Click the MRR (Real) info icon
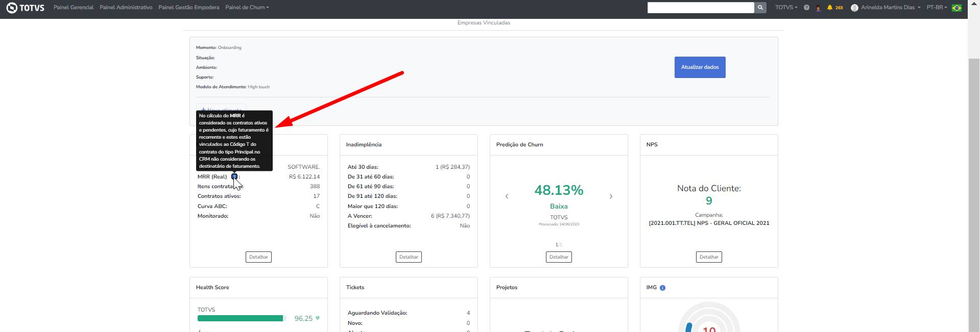This screenshot has height=332, width=980. pos(234,176)
